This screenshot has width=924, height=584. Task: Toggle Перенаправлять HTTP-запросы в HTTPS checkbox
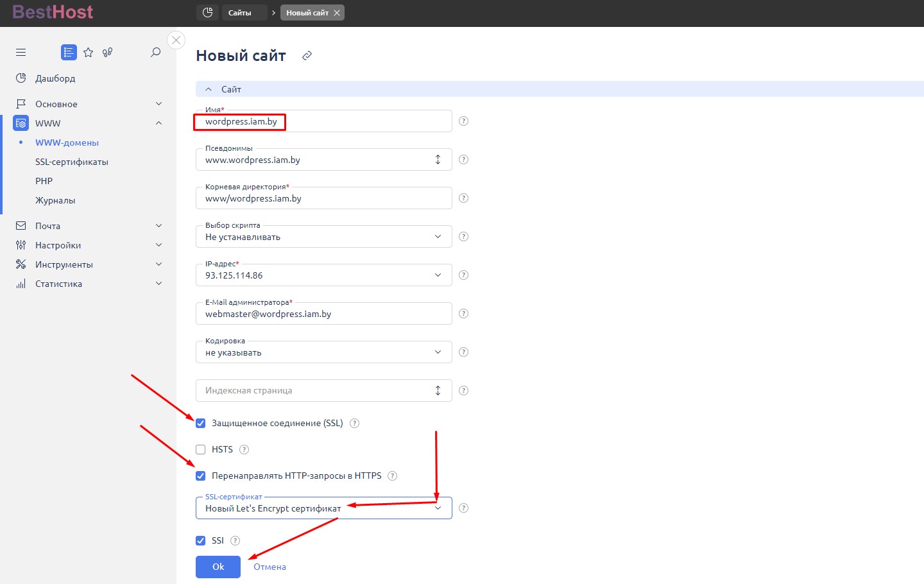(201, 476)
